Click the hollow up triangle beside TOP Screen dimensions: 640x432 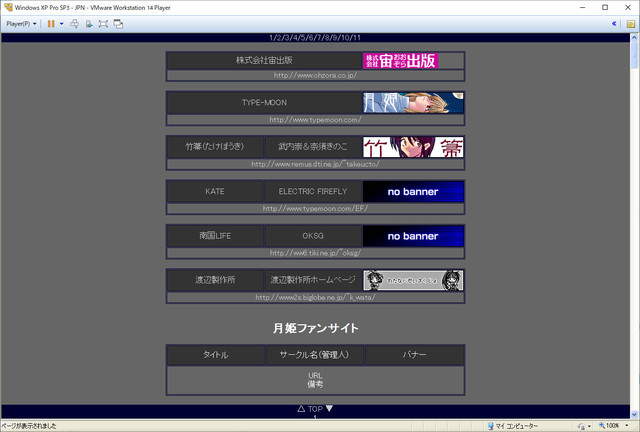click(x=301, y=409)
